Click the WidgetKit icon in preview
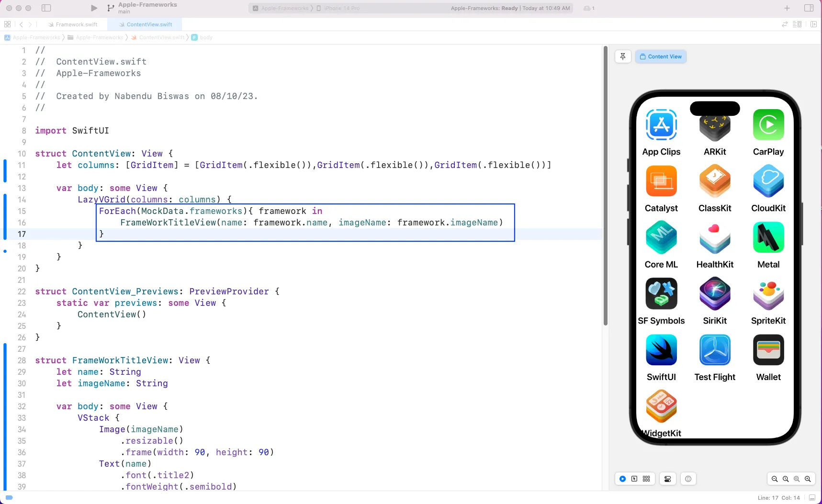The height and width of the screenshot is (504, 822). tap(661, 406)
